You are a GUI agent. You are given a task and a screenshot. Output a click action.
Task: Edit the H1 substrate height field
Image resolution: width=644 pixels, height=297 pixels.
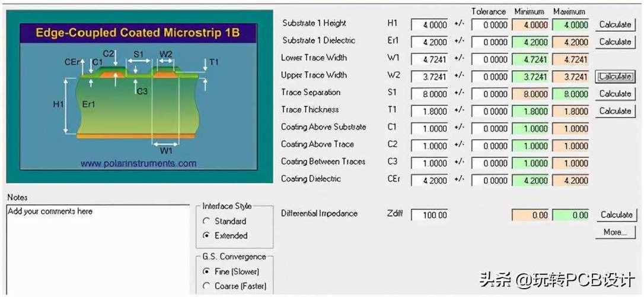pos(429,25)
